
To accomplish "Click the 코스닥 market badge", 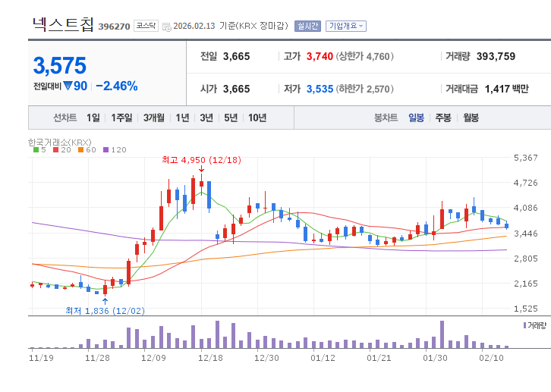I will click(x=146, y=26).
